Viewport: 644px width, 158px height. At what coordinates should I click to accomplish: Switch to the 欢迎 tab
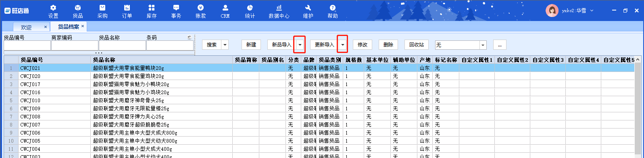[x=26, y=27]
